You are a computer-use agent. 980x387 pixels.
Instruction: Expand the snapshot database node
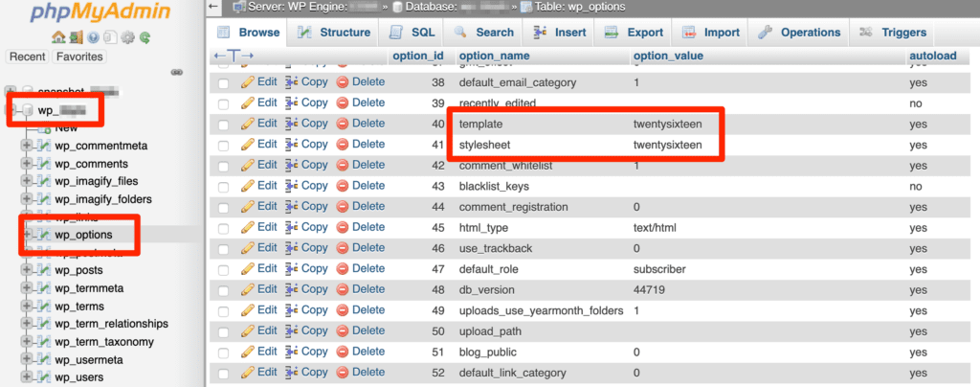[x=11, y=92]
